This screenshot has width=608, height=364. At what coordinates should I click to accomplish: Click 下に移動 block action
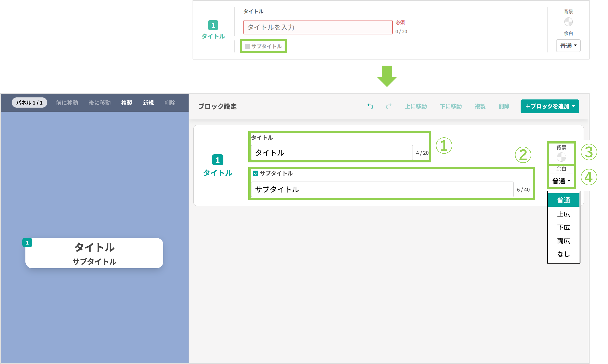pos(451,106)
